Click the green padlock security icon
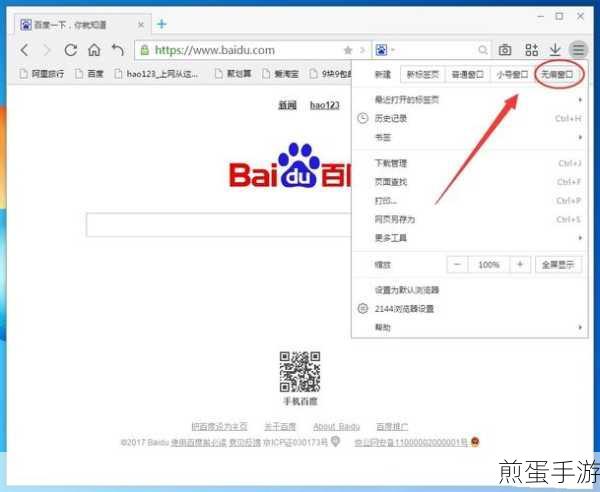Screen dimensions: 600x492 click(x=145, y=50)
